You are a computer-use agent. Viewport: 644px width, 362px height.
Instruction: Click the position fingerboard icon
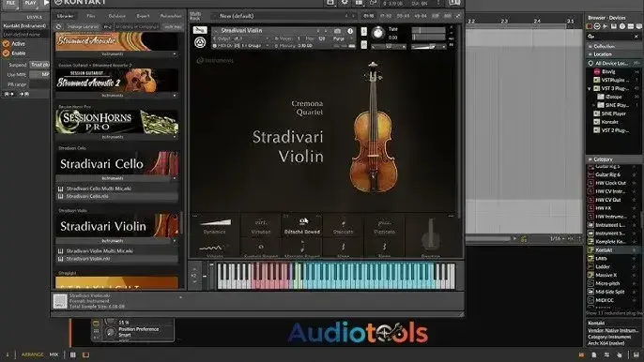click(x=430, y=234)
